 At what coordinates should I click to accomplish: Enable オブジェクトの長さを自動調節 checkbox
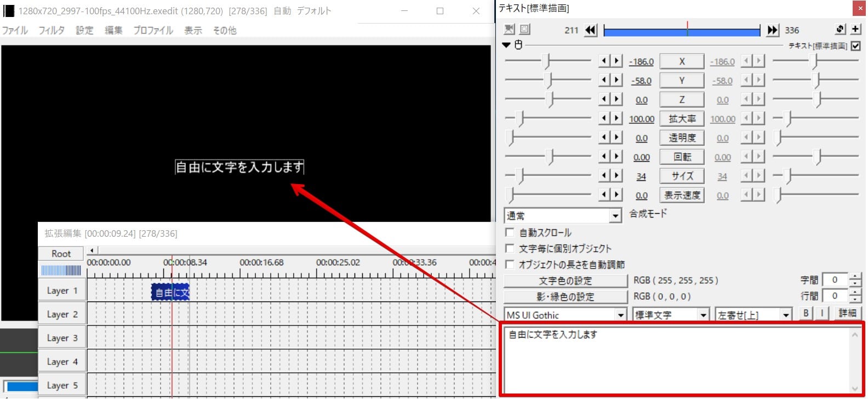510,264
